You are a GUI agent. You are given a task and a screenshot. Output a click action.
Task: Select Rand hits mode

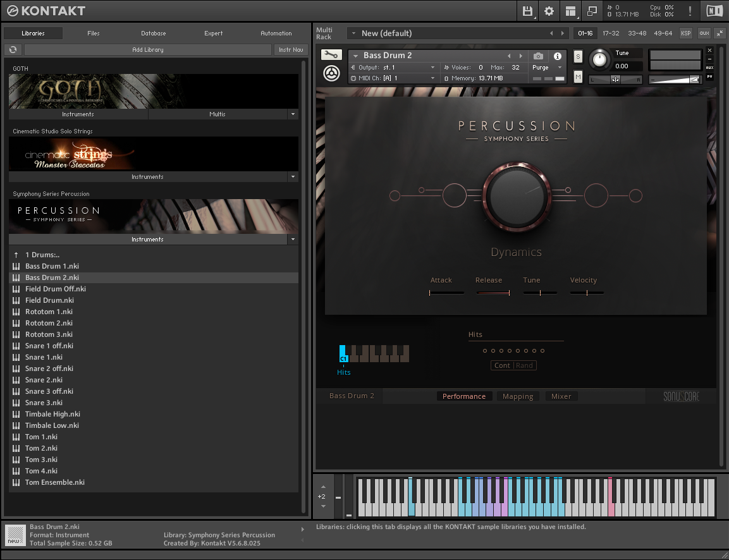(524, 365)
